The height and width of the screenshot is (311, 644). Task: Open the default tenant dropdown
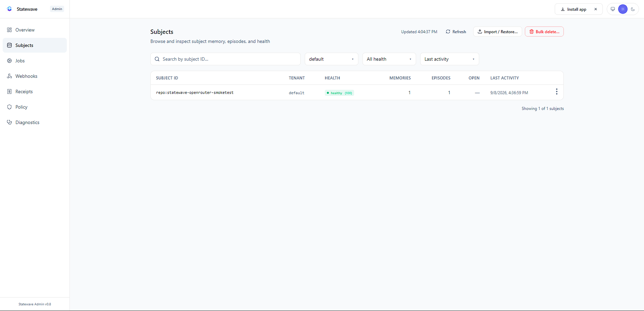tap(331, 59)
